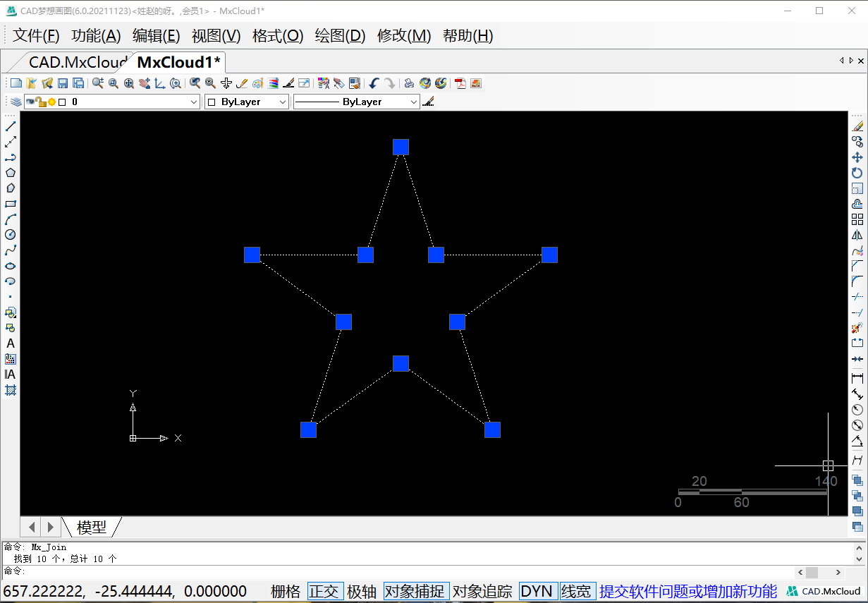Open the 帮助(H) menu
Screen dimensions: 868x603
(467, 36)
